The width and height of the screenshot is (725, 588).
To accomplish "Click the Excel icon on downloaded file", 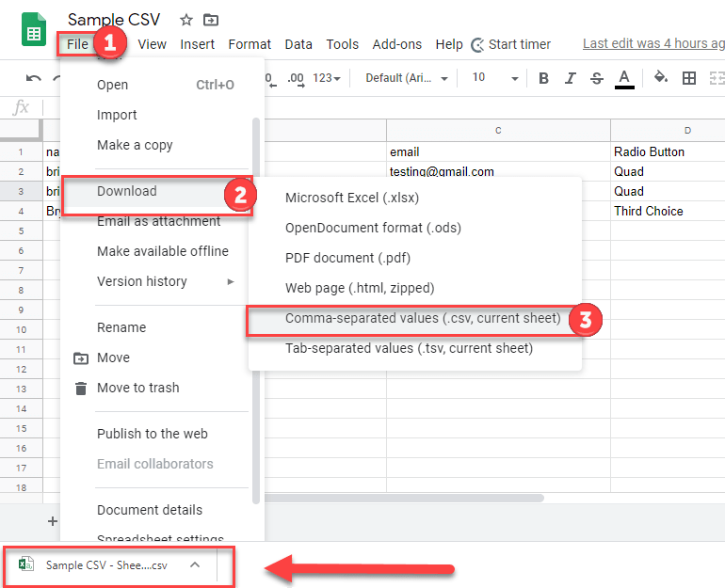I will pyautogui.click(x=26, y=564).
